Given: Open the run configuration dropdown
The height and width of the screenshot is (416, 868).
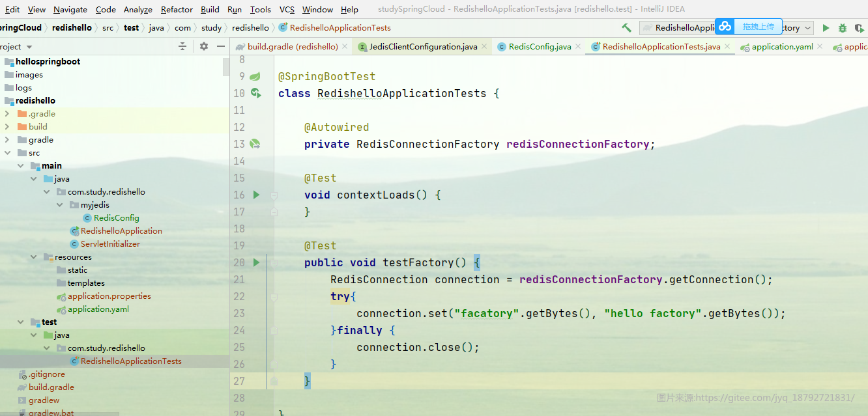Looking at the screenshot, I should [808, 28].
